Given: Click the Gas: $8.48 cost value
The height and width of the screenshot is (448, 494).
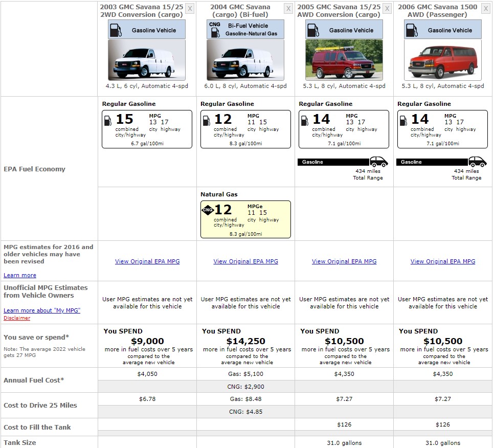Looking at the screenshot, I should click(x=246, y=399).
